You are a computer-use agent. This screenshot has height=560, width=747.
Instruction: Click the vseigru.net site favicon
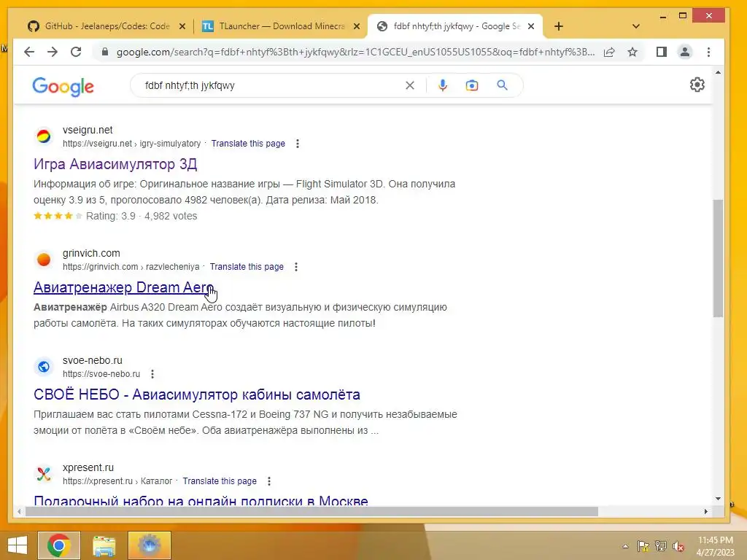(x=44, y=136)
